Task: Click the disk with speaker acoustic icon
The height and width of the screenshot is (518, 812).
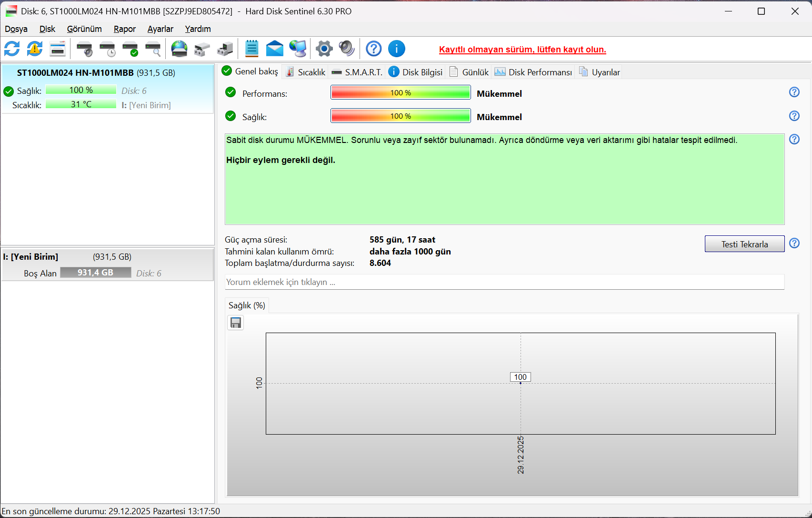Action: tap(84, 49)
